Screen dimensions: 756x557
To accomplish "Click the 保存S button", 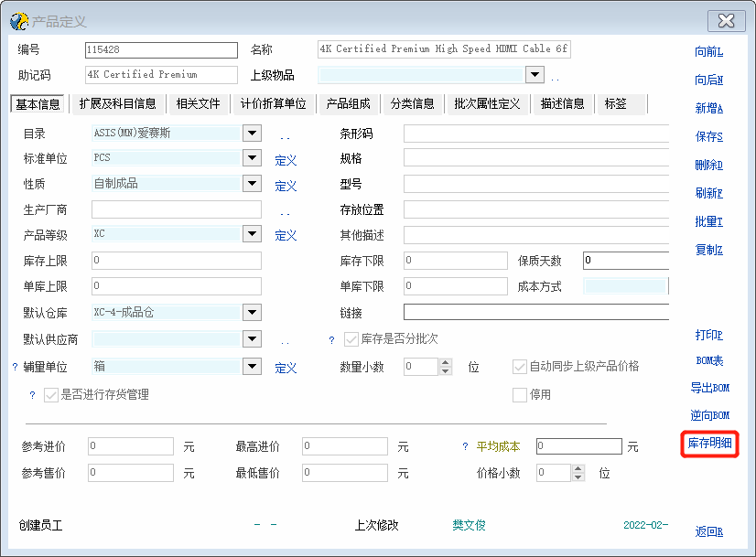I will pos(708,137).
